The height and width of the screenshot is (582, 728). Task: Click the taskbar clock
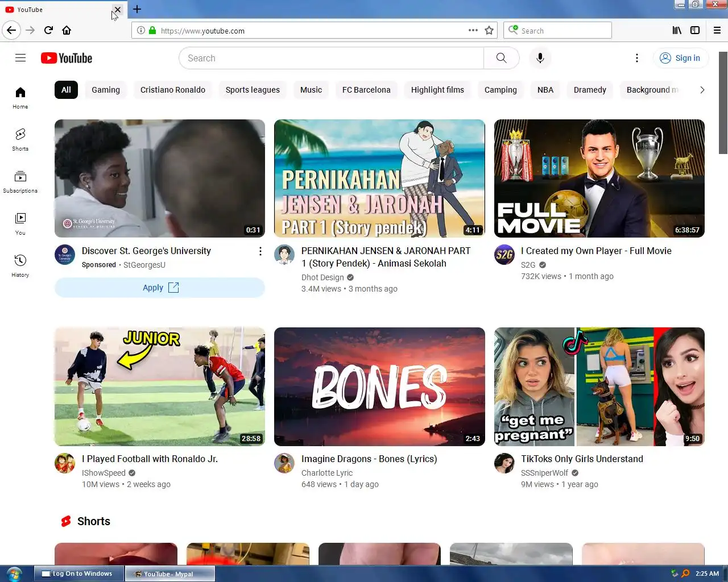coord(707,573)
